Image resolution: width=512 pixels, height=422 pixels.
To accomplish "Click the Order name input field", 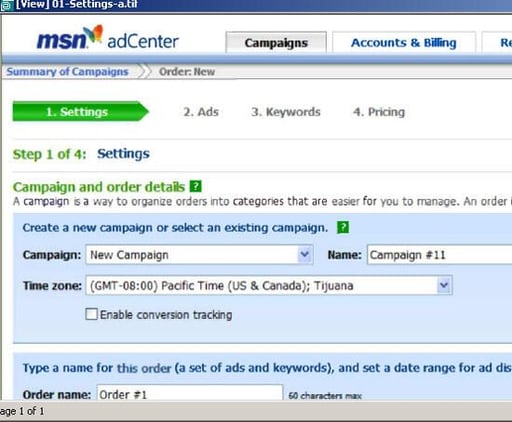I will pos(190,393).
